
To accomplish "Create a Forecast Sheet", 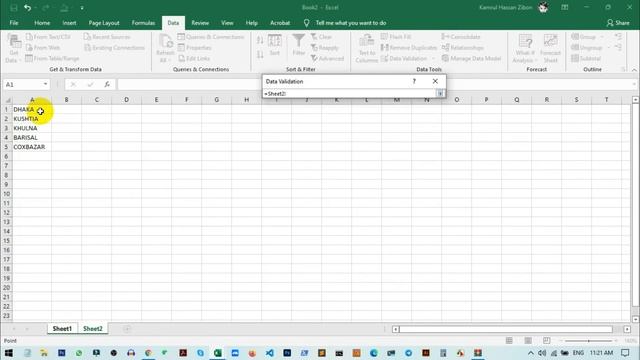I will (550, 48).
